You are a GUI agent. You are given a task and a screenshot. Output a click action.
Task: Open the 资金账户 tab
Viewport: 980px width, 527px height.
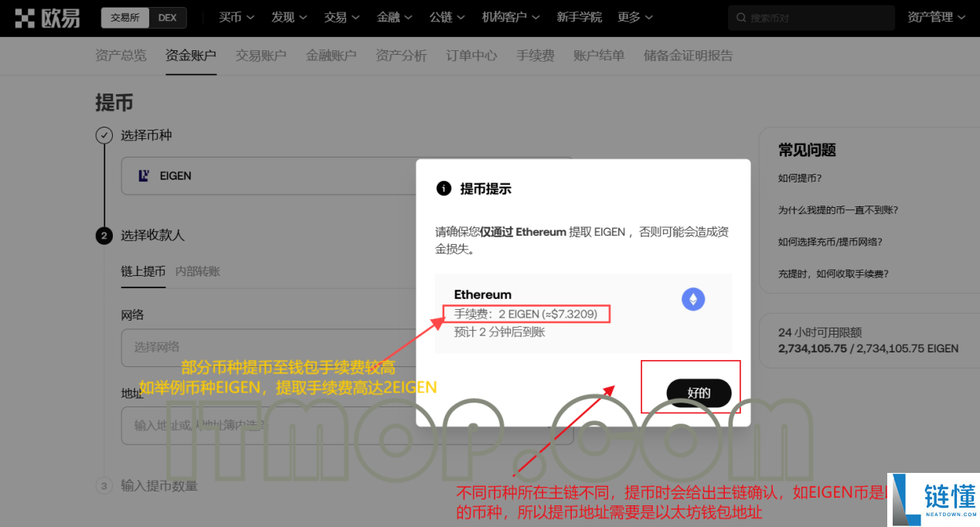click(191, 56)
